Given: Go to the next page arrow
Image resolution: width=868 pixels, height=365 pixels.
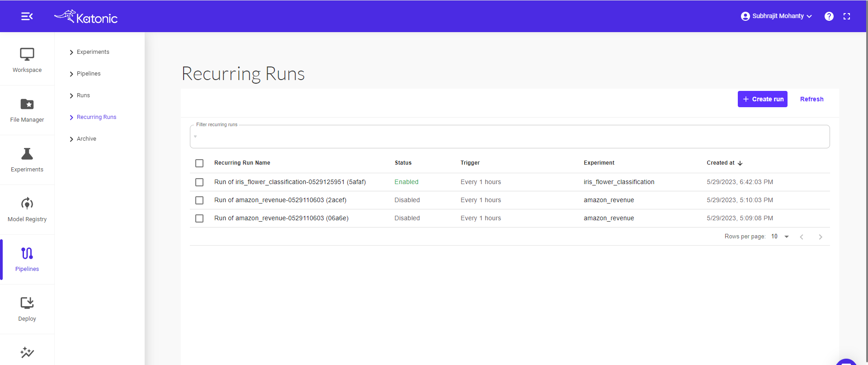Looking at the screenshot, I should 821,237.
